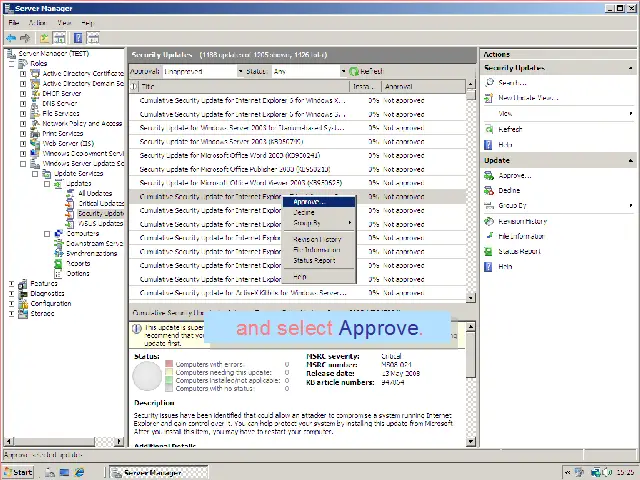Click the Search icon in Actions pane
Image resolution: width=640 pixels, height=480 pixels.
[489, 82]
